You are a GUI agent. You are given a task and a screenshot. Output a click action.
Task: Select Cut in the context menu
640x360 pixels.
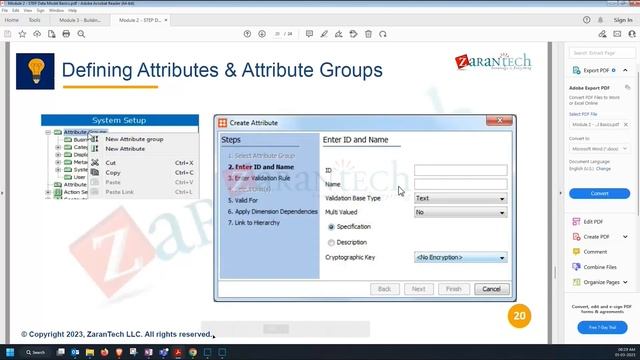(111, 163)
